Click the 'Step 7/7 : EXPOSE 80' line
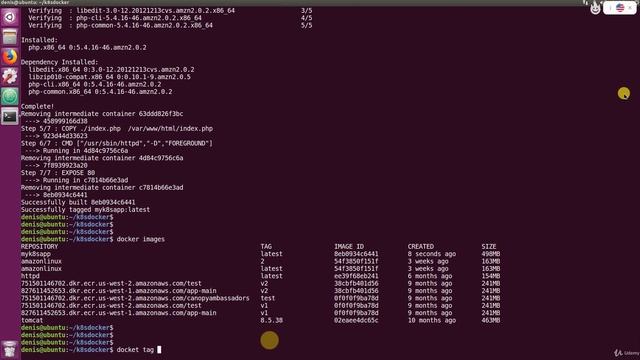 [x=58, y=173]
